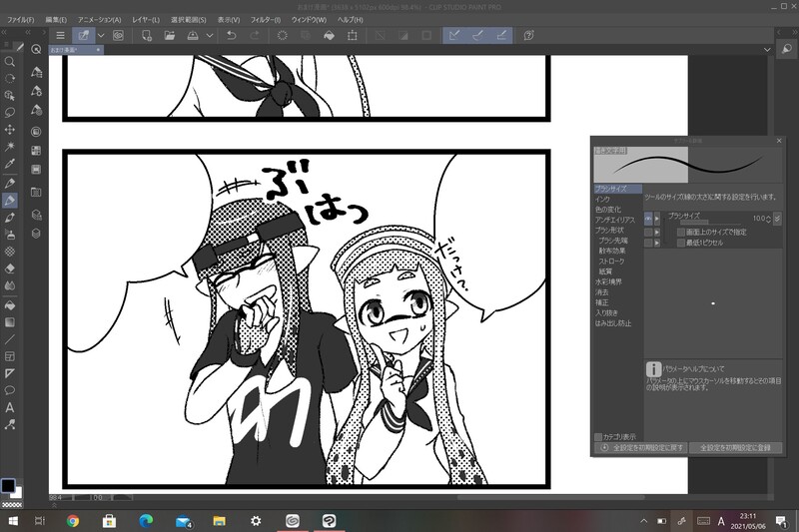Select the Balloon tool
The height and width of the screenshot is (532, 799).
click(9, 390)
